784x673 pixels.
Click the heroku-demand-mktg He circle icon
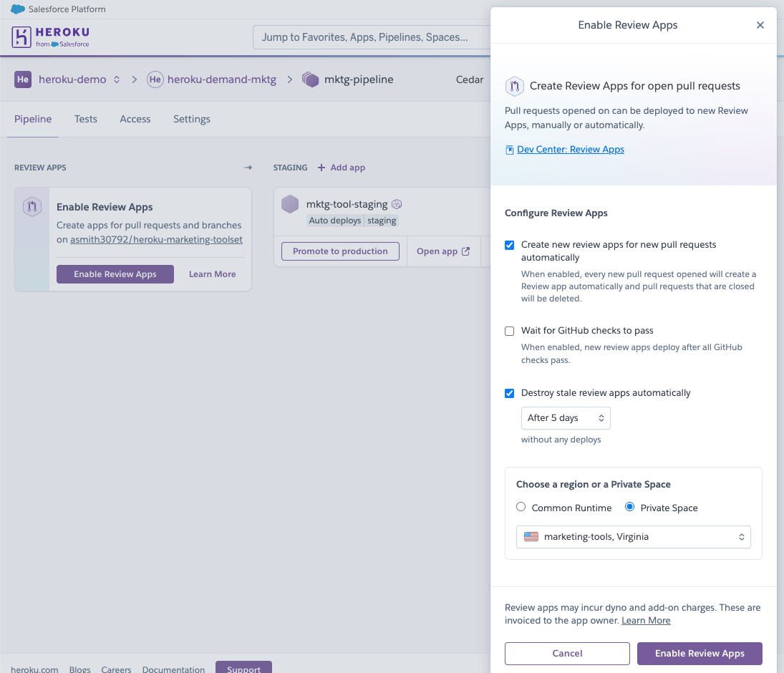[155, 79]
